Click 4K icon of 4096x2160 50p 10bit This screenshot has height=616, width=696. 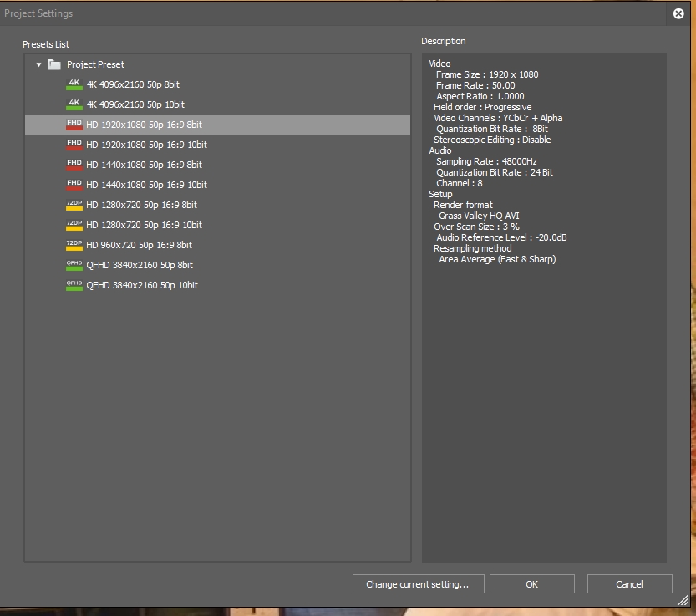pyautogui.click(x=74, y=104)
